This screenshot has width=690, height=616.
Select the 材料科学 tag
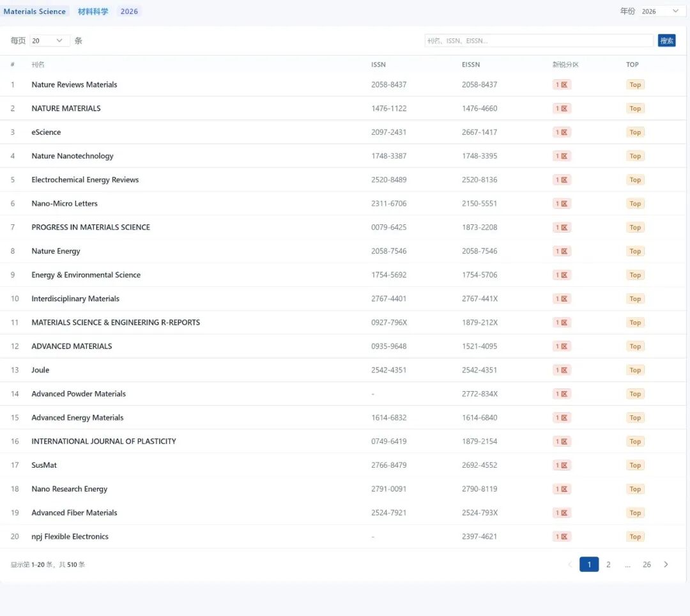click(93, 12)
